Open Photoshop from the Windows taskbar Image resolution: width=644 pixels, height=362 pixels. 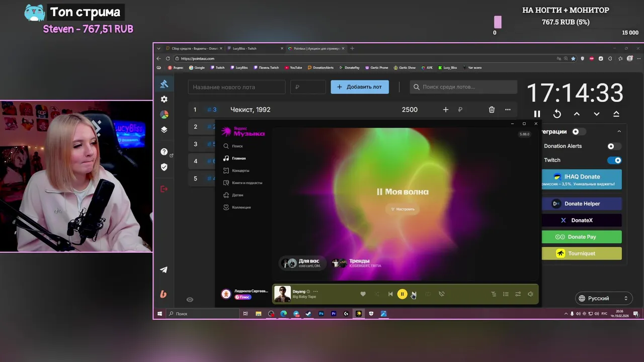[321, 314]
